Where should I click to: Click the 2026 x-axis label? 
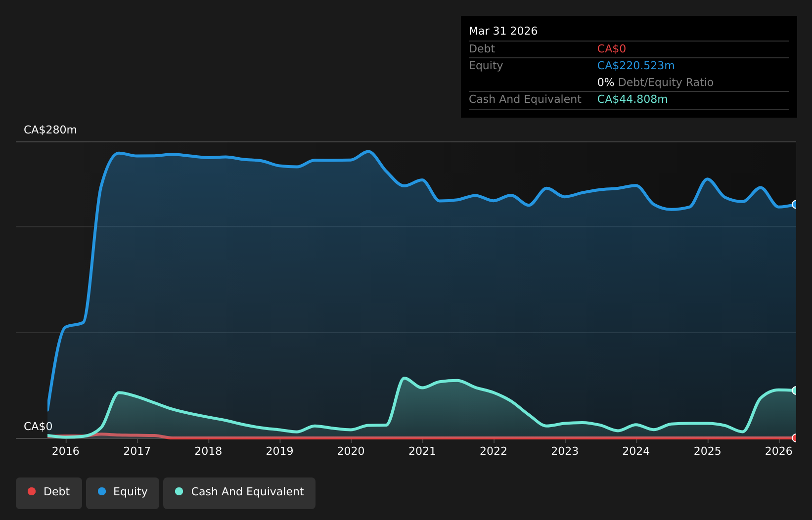pyautogui.click(x=779, y=451)
